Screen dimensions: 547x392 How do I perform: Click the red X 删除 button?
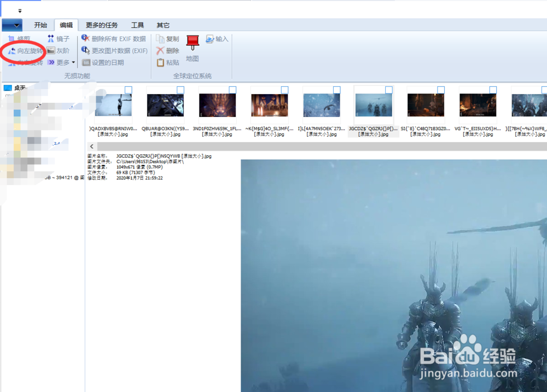168,50
